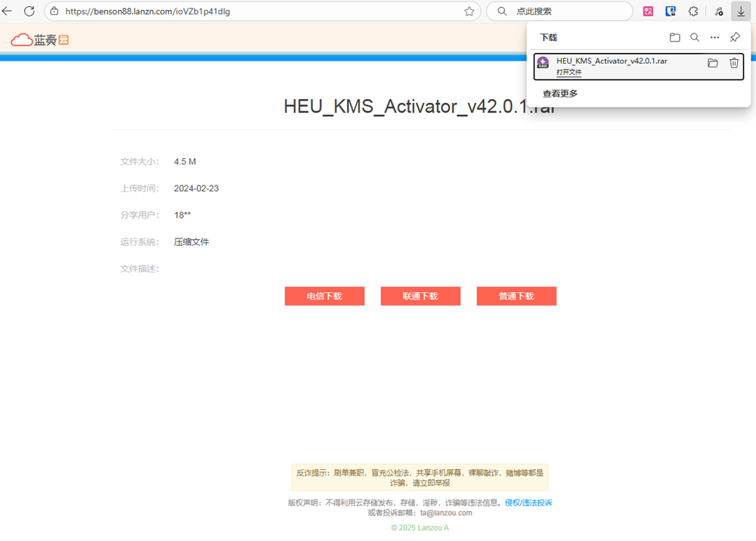
Task: Open downloads folder from panel header
Action: (x=675, y=37)
